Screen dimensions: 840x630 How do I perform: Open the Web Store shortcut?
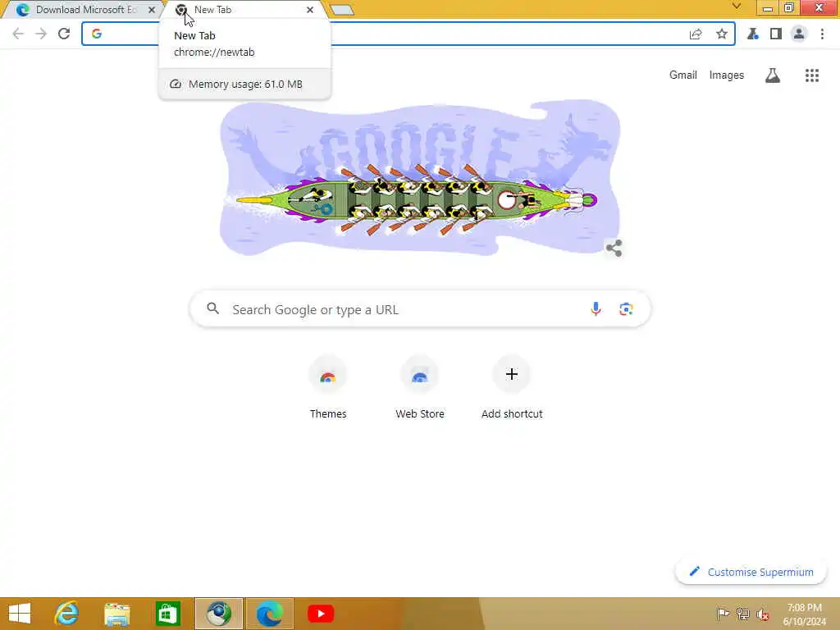click(x=420, y=387)
